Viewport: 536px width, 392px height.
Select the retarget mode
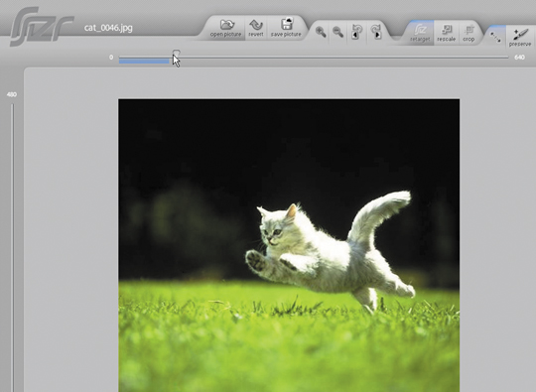click(x=420, y=33)
